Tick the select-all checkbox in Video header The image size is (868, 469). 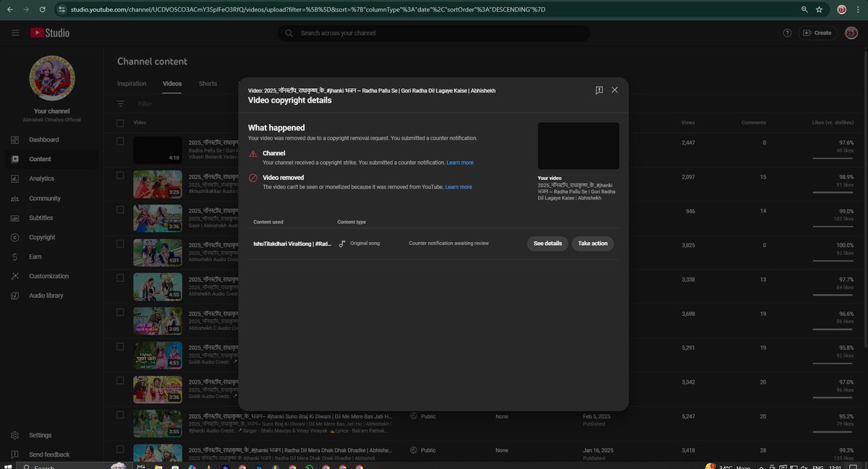[x=121, y=122]
